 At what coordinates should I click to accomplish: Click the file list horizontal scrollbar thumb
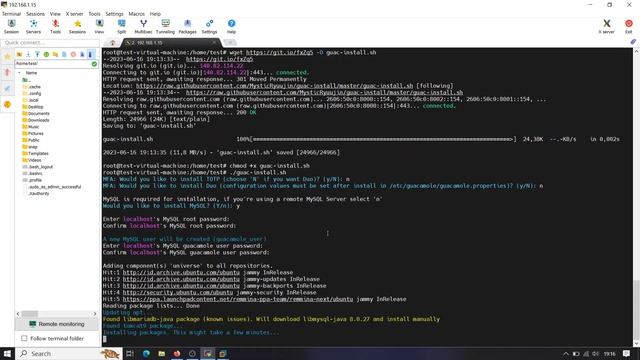coord(30,314)
